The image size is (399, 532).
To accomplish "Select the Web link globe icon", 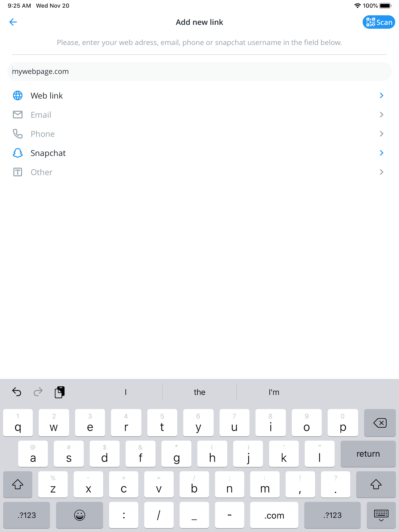I will pyautogui.click(x=18, y=95).
